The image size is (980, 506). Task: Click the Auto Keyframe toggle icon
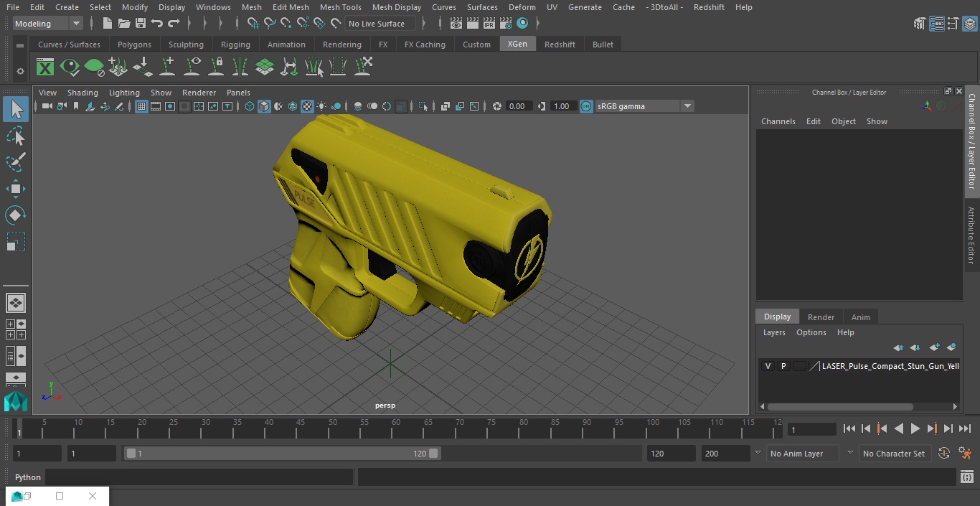click(x=944, y=454)
